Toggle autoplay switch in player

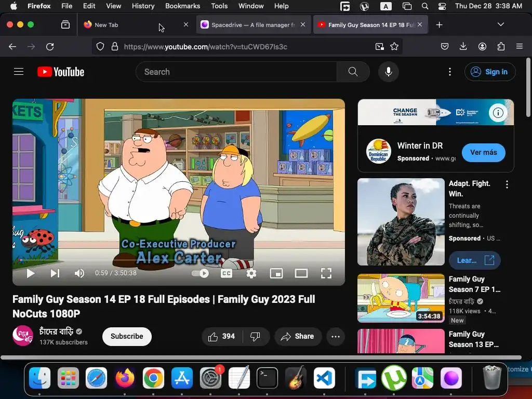pyautogui.click(x=200, y=273)
